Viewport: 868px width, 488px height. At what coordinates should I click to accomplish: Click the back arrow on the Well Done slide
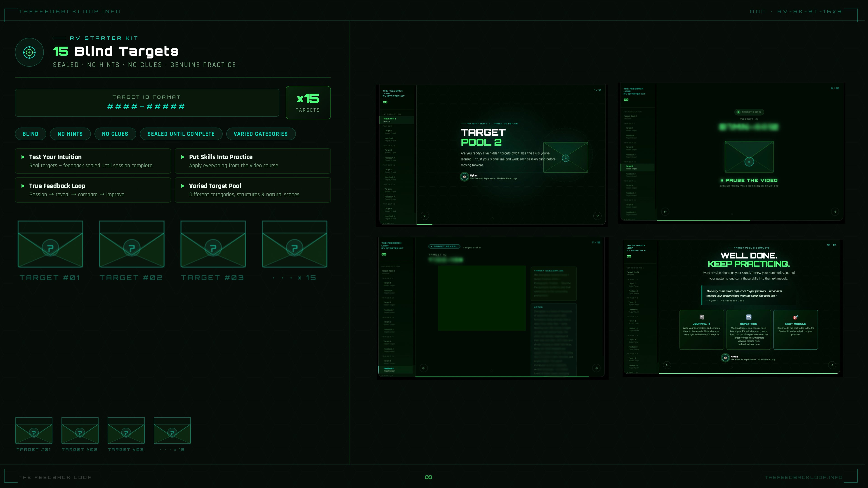[667, 365]
